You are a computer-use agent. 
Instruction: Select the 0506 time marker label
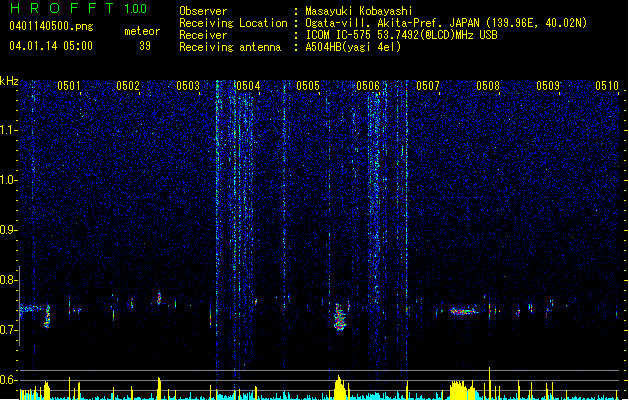click(x=368, y=86)
